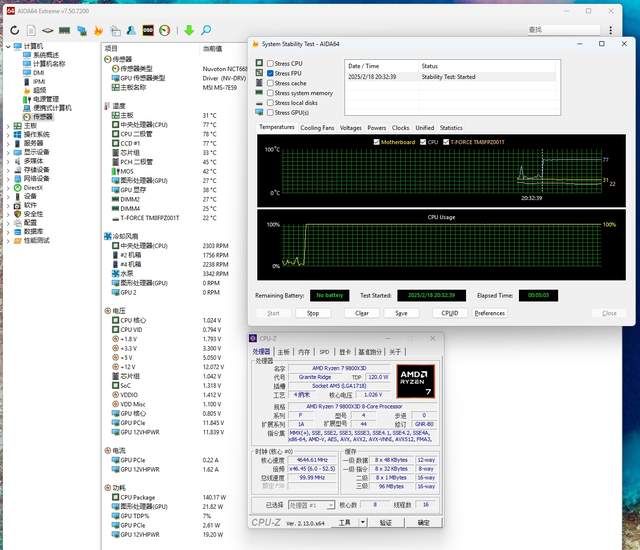
Task: Select 超频 overclock tree item
Action: (40, 90)
